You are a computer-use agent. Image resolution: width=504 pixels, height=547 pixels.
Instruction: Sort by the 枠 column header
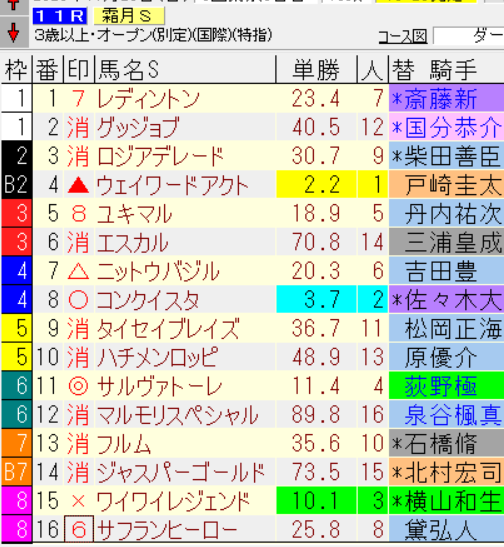click(16, 70)
